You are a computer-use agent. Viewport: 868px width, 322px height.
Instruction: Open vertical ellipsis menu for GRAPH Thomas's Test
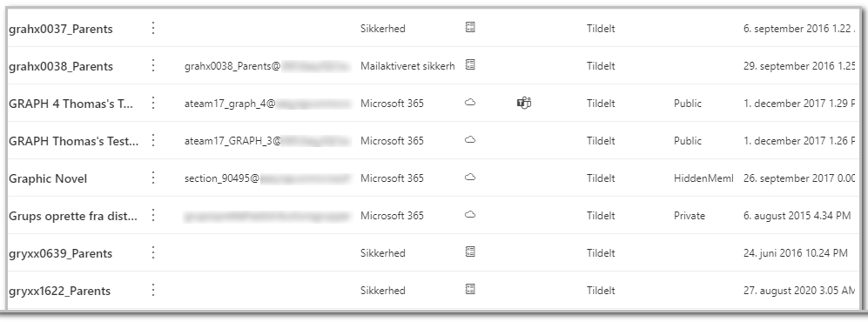pos(153,140)
